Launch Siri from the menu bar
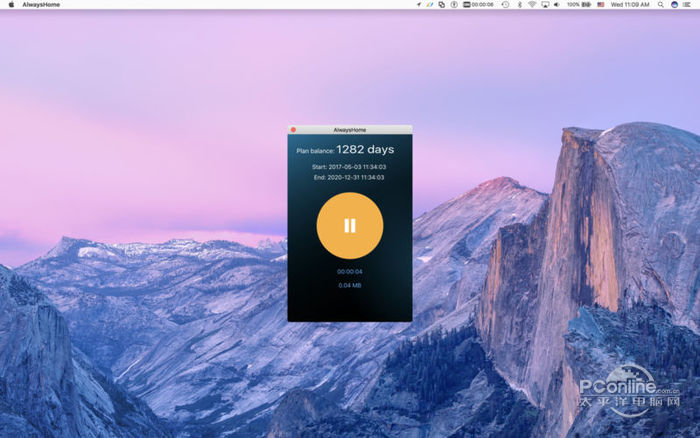 [x=674, y=4]
